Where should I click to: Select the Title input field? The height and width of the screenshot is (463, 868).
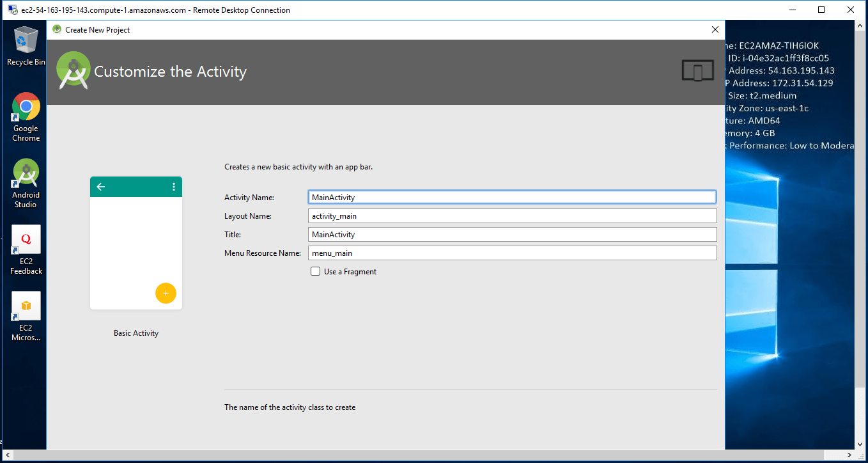511,235
